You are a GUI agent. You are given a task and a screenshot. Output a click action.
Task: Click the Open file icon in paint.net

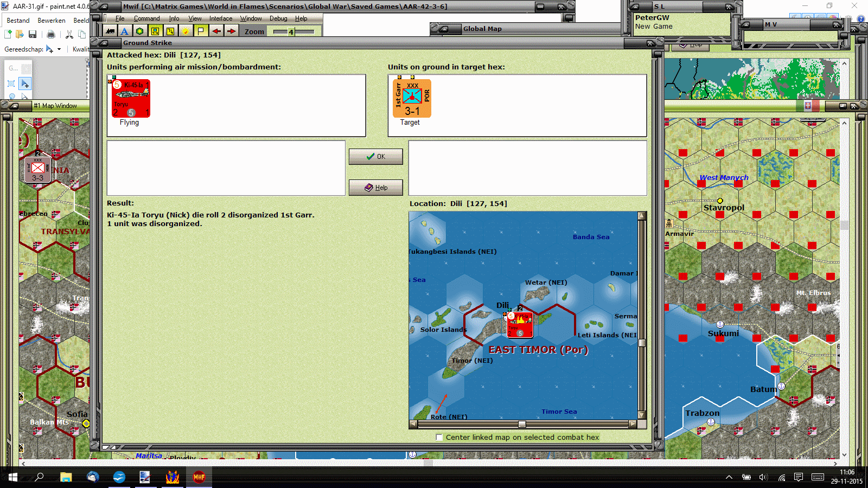[x=20, y=34]
